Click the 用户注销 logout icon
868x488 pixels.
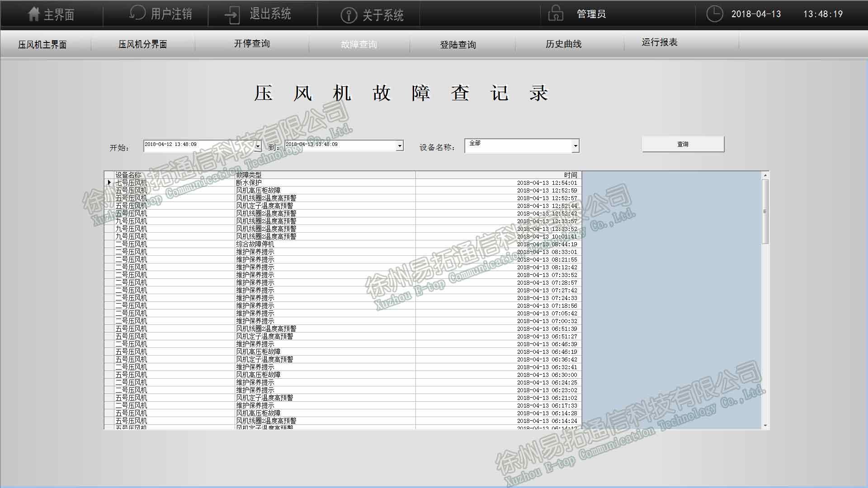tap(137, 13)
